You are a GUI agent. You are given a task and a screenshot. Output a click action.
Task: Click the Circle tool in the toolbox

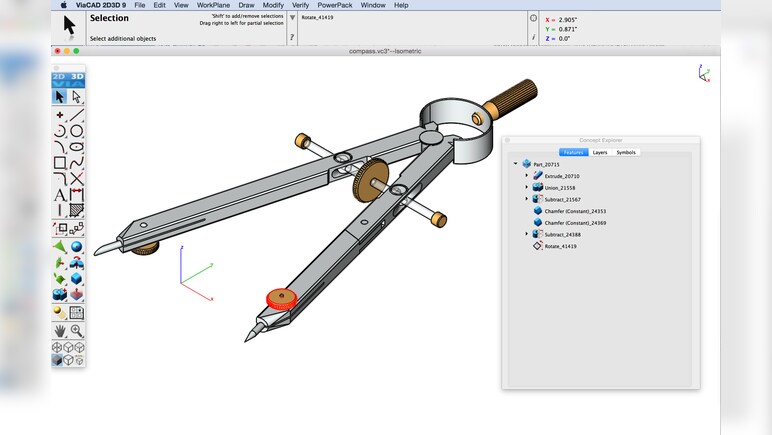pyautogui.click(x=76, y=130)
